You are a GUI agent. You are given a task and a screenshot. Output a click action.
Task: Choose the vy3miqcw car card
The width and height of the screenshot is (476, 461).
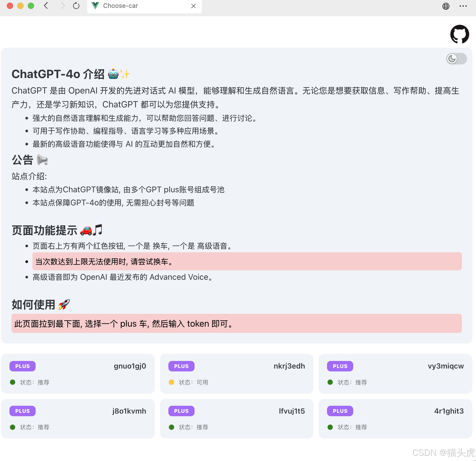(395, 374)
